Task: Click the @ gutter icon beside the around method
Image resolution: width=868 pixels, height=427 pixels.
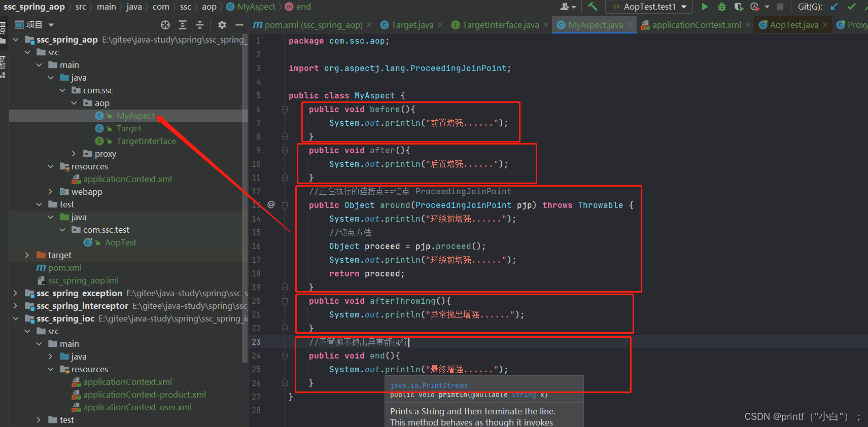Action: [x=271, y=204]
